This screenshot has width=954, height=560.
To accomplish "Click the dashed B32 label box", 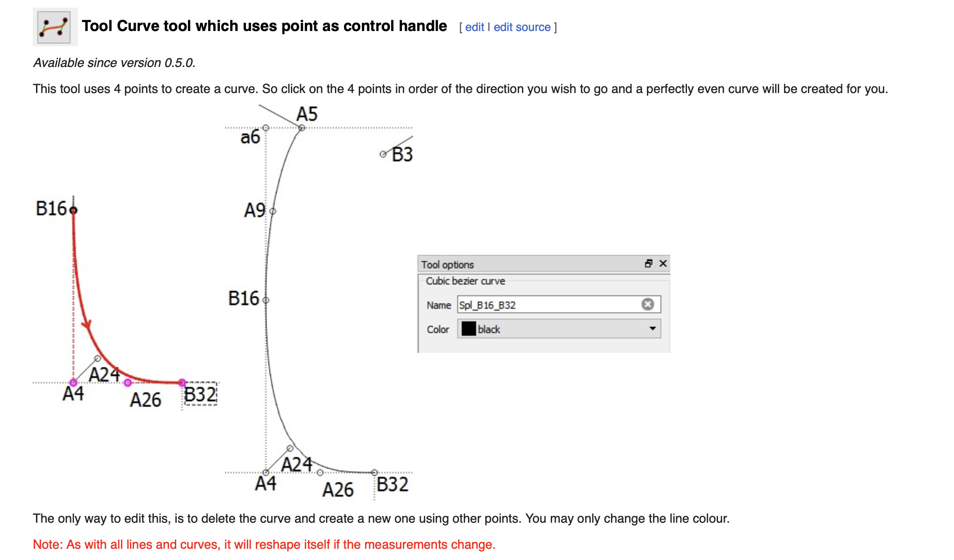I will point(201,395).
